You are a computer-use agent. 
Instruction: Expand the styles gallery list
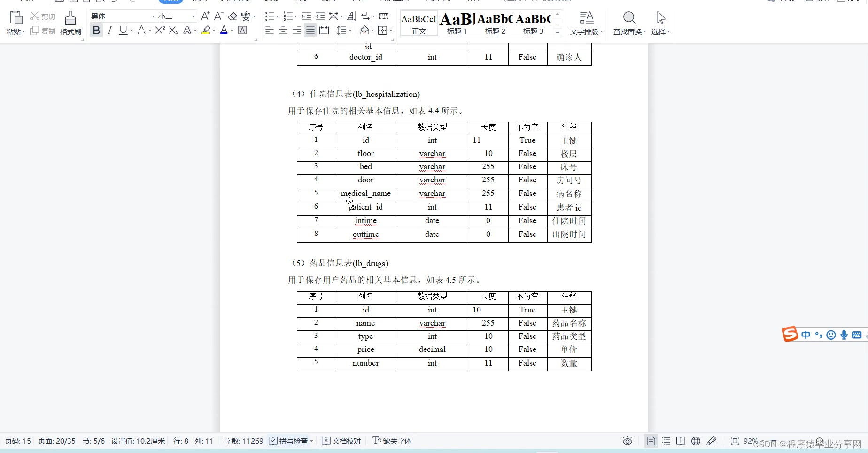click(558, 32)
